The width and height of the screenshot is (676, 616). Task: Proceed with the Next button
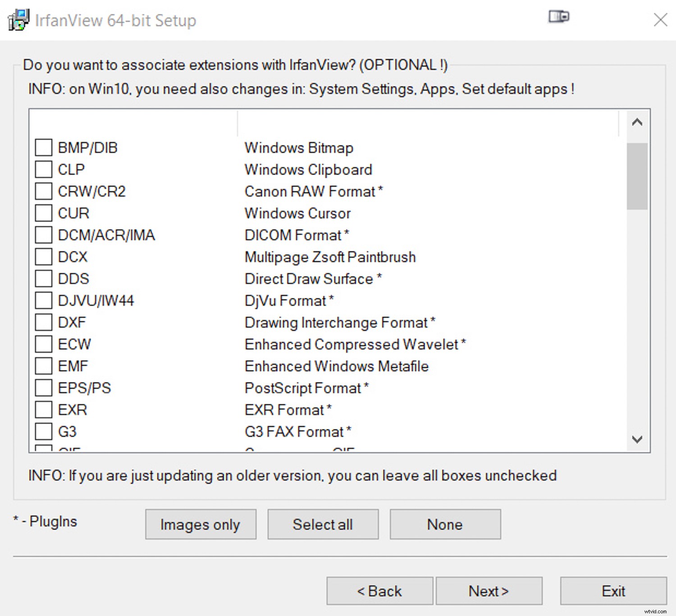(x=489, y=591)
